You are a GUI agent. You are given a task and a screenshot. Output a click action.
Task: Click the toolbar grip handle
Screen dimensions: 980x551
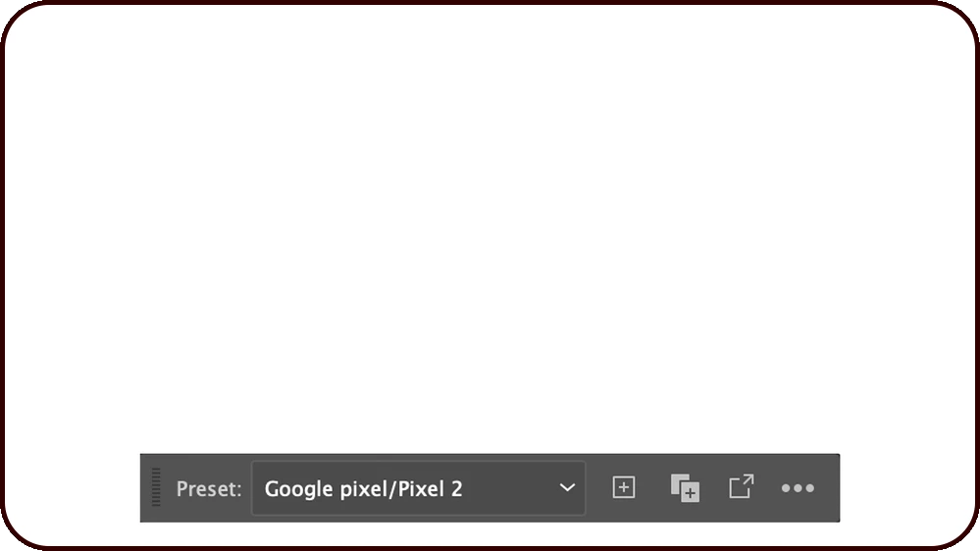(156, 487)
